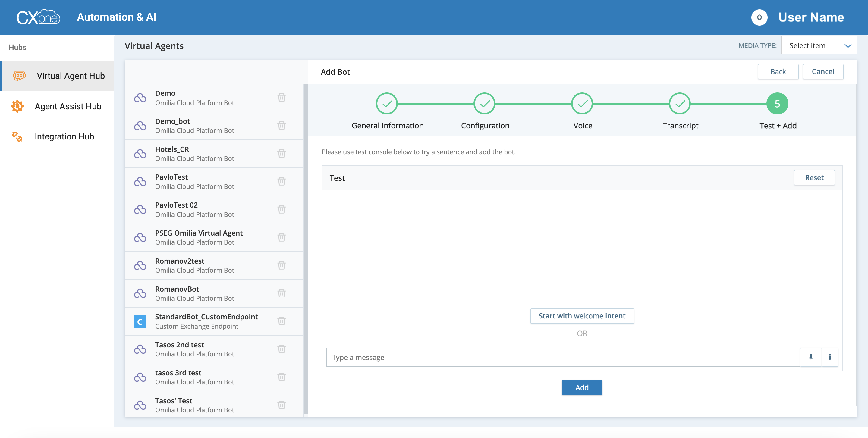Click the CXone logo
This screenshot has width=868, height=438.
pyautogui.click(x=38, y=17)
